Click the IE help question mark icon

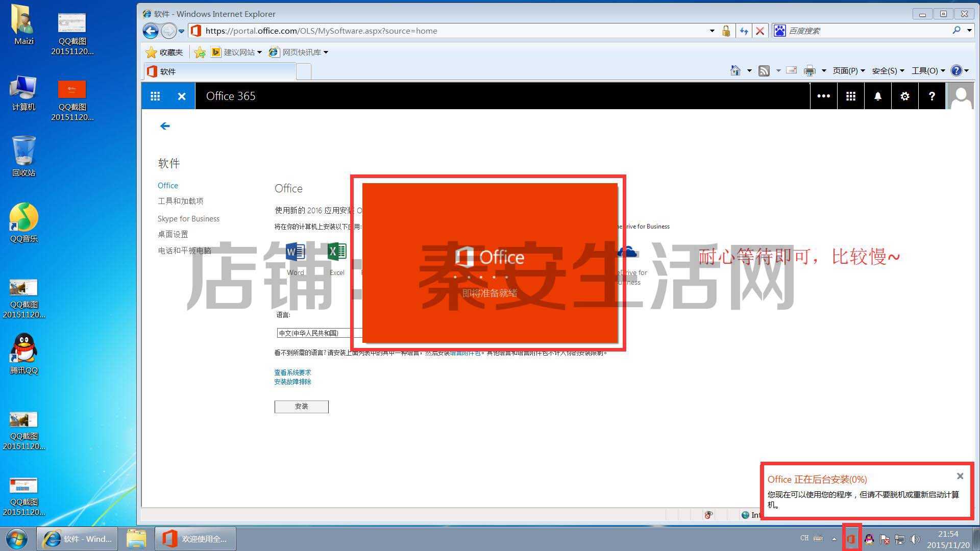tap(957, 70)
